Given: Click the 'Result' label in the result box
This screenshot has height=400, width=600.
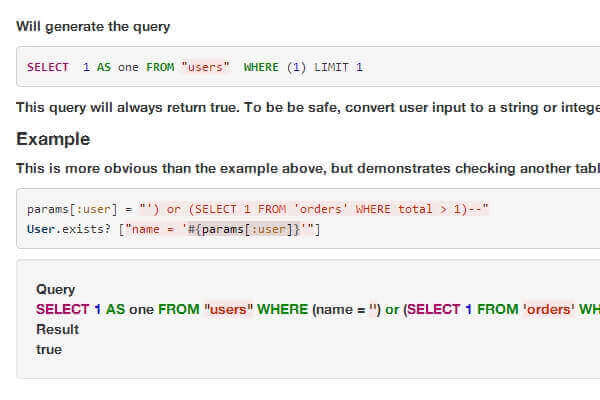Looking at the screenshot, I should click(57, 329).
